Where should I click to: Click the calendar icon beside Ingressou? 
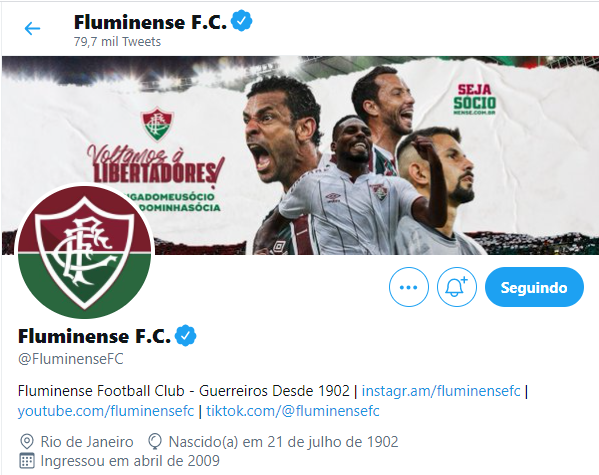coord(27,461)
